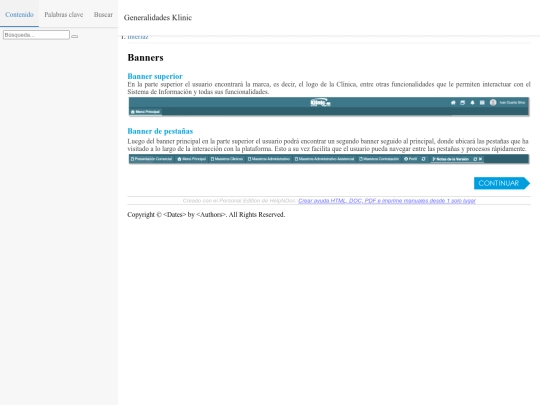Select the Buscar tab

tap(103, 14)
